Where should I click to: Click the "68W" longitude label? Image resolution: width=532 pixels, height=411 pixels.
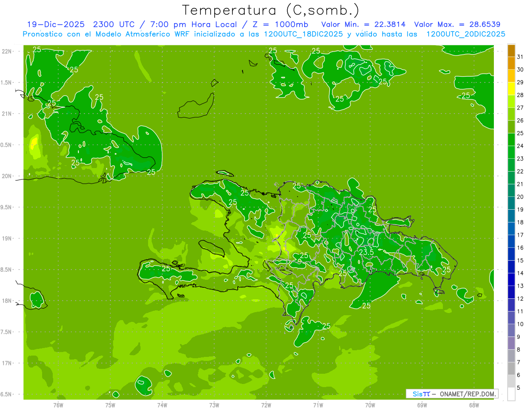tap(474, 405)
